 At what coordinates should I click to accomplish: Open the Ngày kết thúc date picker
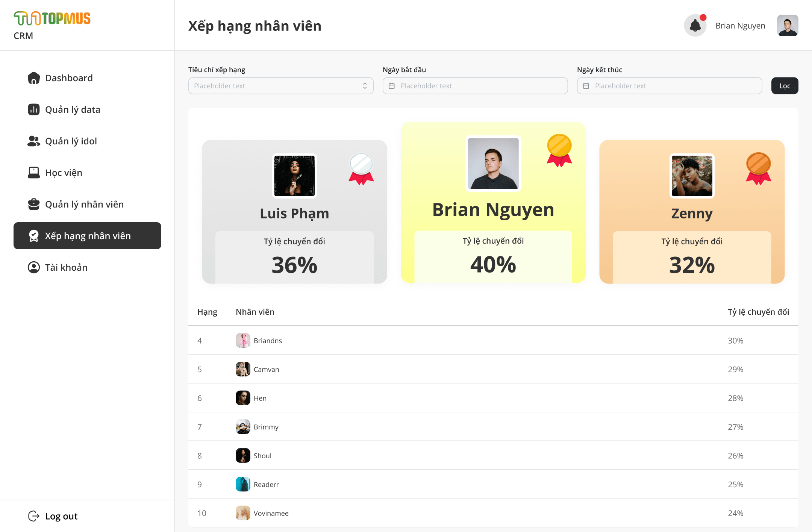coord(669,86)
